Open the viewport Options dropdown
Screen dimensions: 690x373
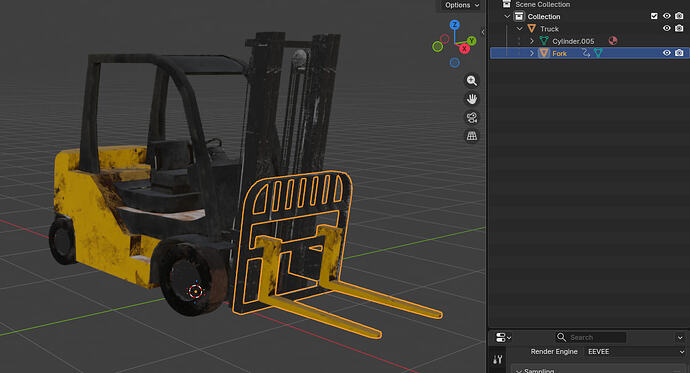coord(462,5)
